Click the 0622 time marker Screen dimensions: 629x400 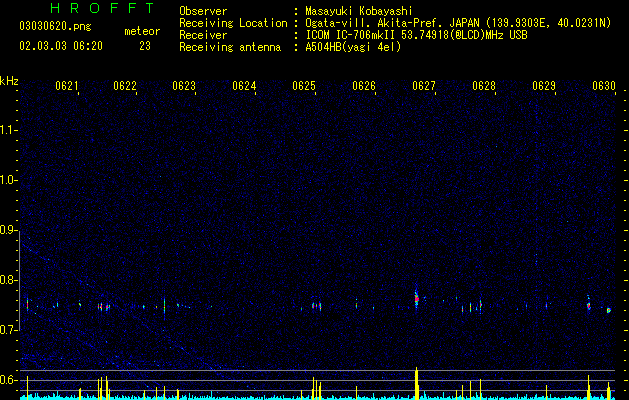[125, 86]
